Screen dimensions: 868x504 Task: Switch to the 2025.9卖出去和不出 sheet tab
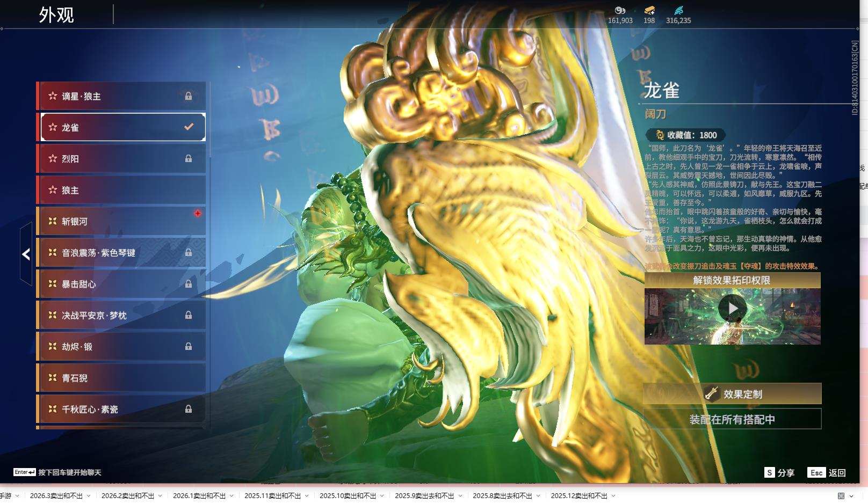[x=424, y=496]
